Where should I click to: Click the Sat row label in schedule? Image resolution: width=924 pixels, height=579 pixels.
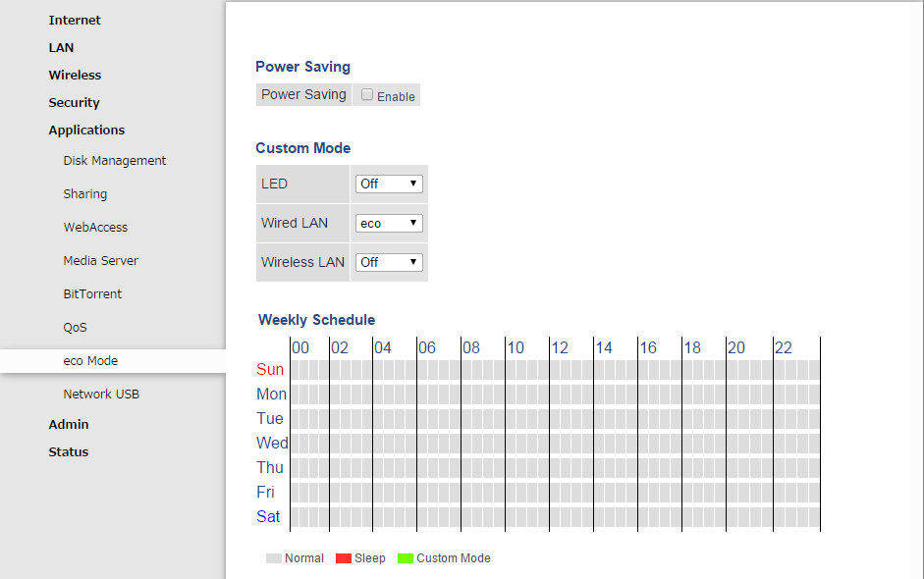point(268,516)
